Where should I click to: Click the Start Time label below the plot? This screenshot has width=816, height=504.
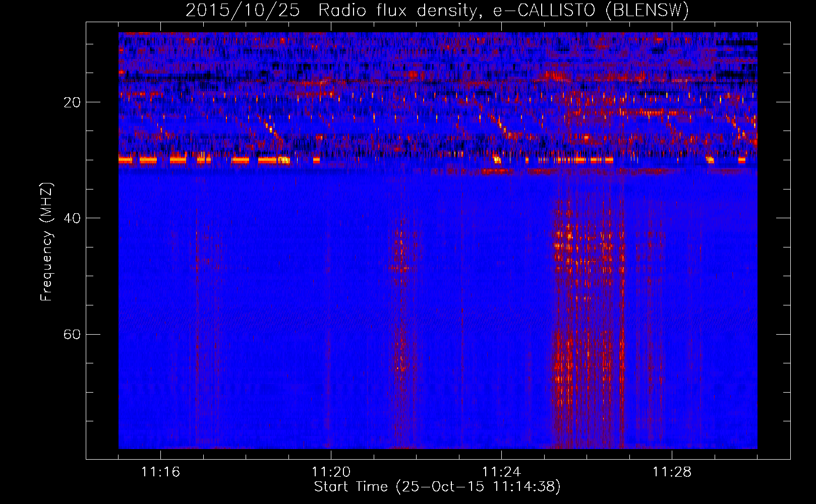click(x=437, y=487)
